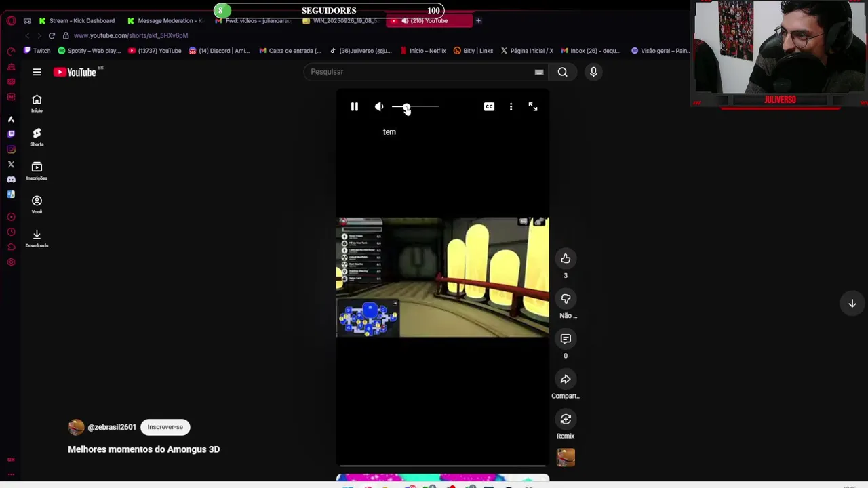Open the three-dot more options menu

point(511,107)
